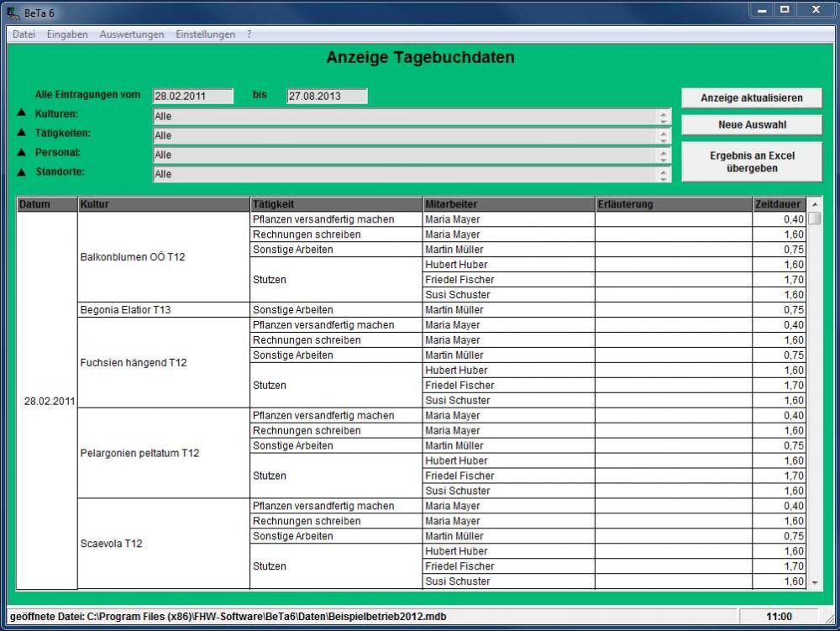840x631 pixels.
Task: Open the Einstellungen menu
Action: pyautogui.click(x=205, y=34)
